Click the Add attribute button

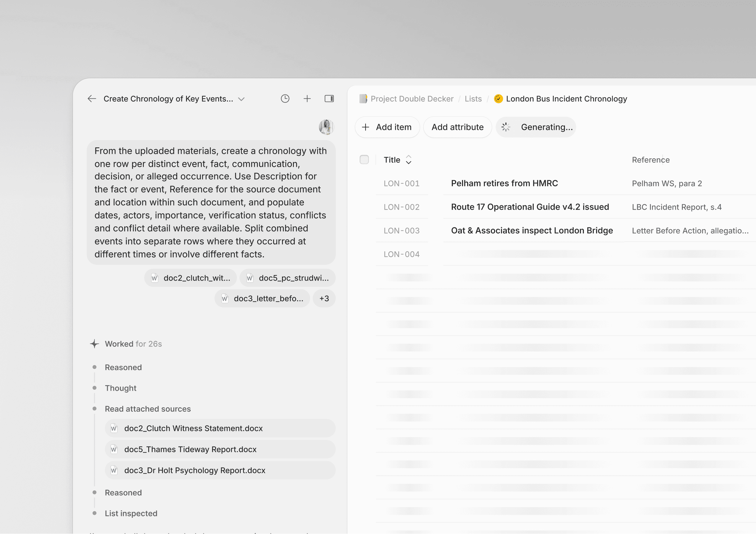tap(457, 127)
